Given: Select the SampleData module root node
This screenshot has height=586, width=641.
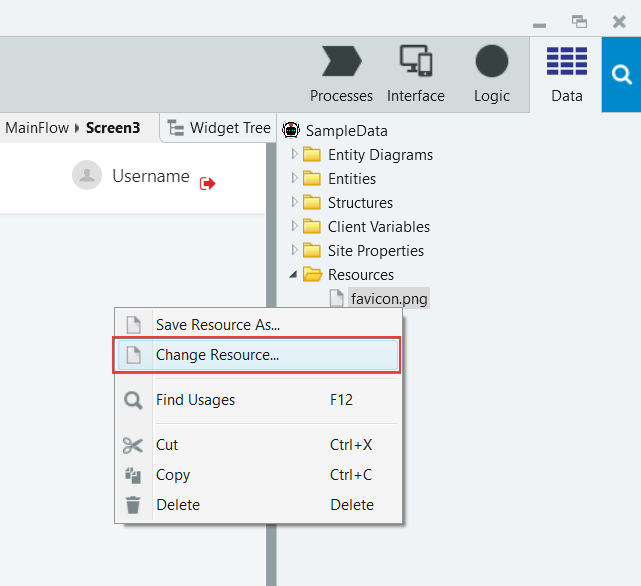Looking at the screenshot, I should [x=346, y=131].
